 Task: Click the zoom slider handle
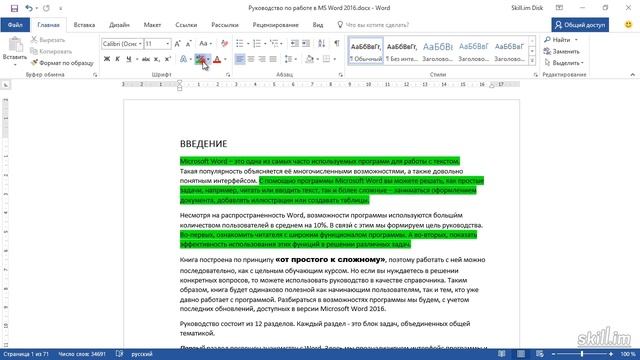pyautogui.click(x=582, y=354)
